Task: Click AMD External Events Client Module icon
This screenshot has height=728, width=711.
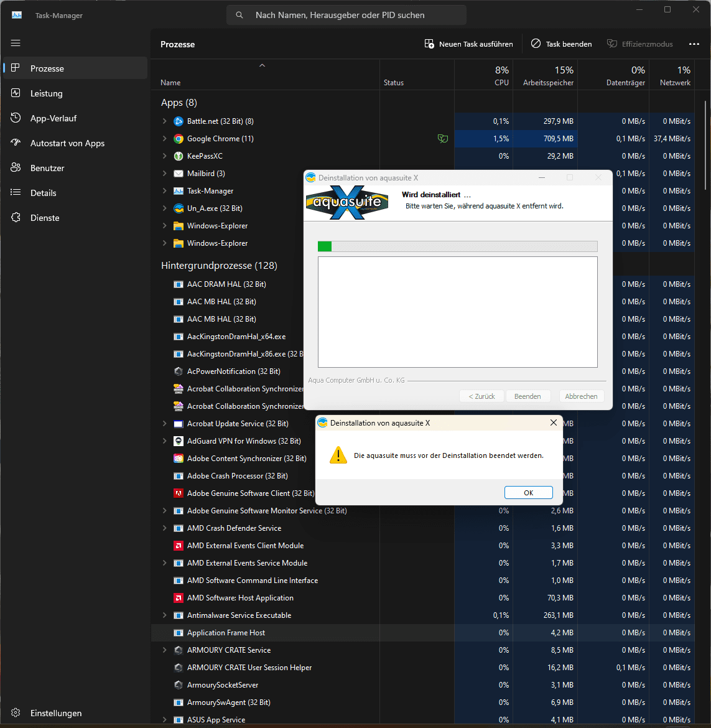Action: [x=178, y=546]
